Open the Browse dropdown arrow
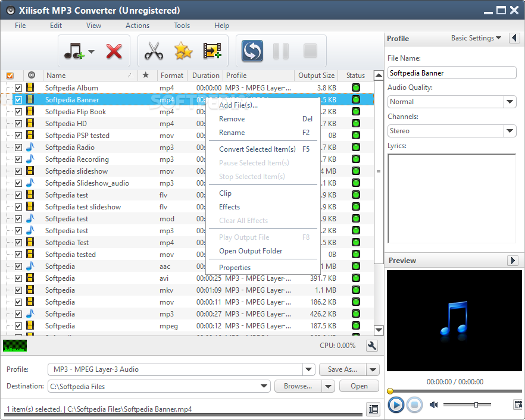Viewport: 525px width, 420px height. click(x=328, y=387)
